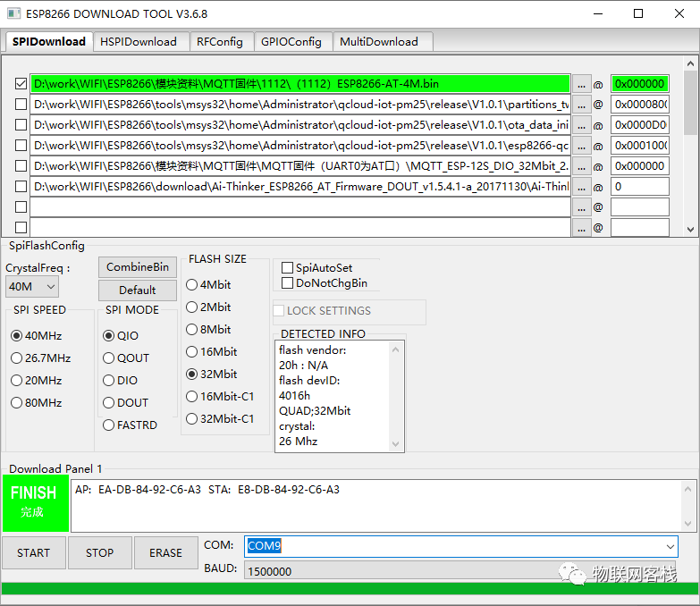Click the Detected Info scroll down arrow
The image size is (700, 606).
(395, 444)
